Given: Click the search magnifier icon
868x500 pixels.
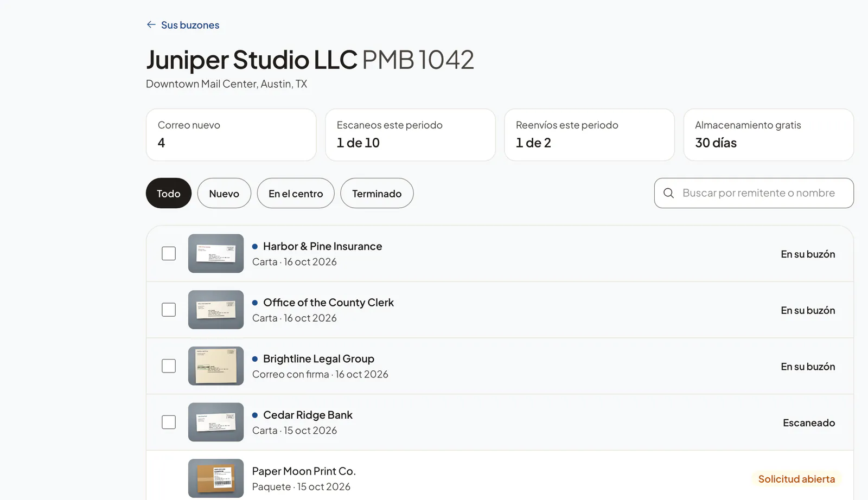Looking at the screenshot, I should (x=668, y=193).
